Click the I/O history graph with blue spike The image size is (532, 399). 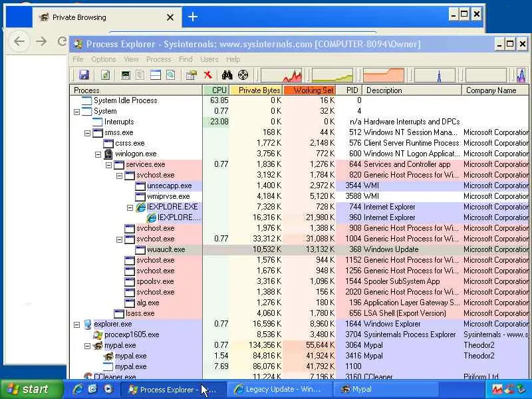(x=435, y=75)
